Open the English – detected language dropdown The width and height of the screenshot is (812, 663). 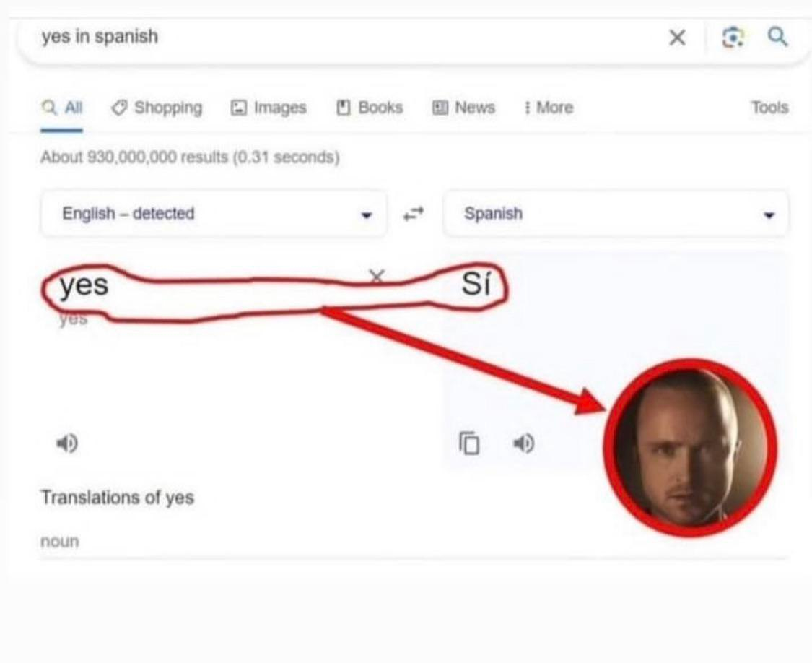(x=214, y=214)
